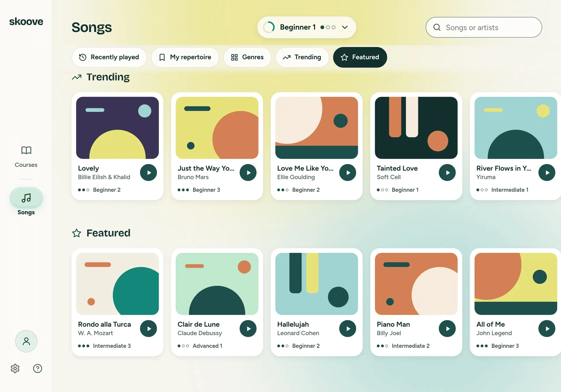Click artist name John Legend
Image resolution: width=561 pixels, height=392 pixels.
[x=494, y=333]
